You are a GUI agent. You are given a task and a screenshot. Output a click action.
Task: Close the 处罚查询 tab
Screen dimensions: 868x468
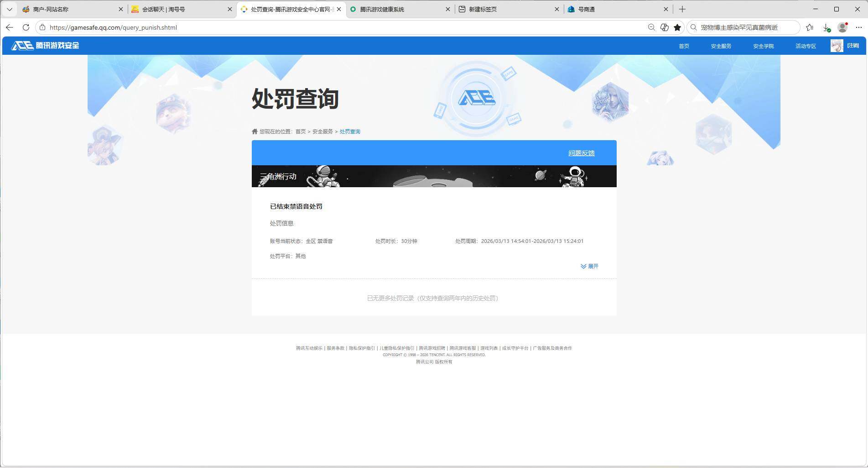coord(338,9)
